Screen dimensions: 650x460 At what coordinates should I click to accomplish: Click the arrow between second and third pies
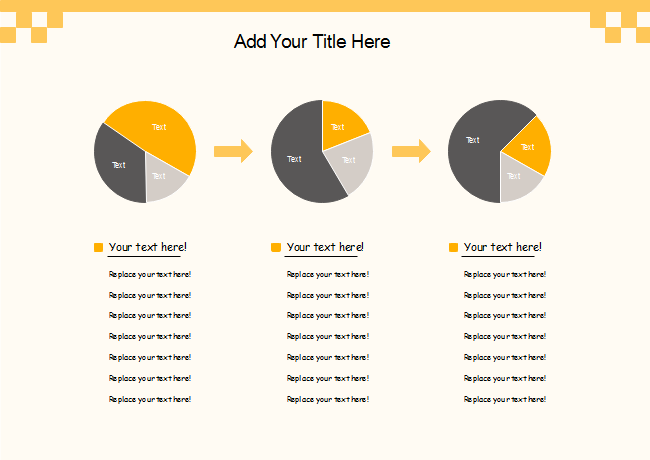410,151
